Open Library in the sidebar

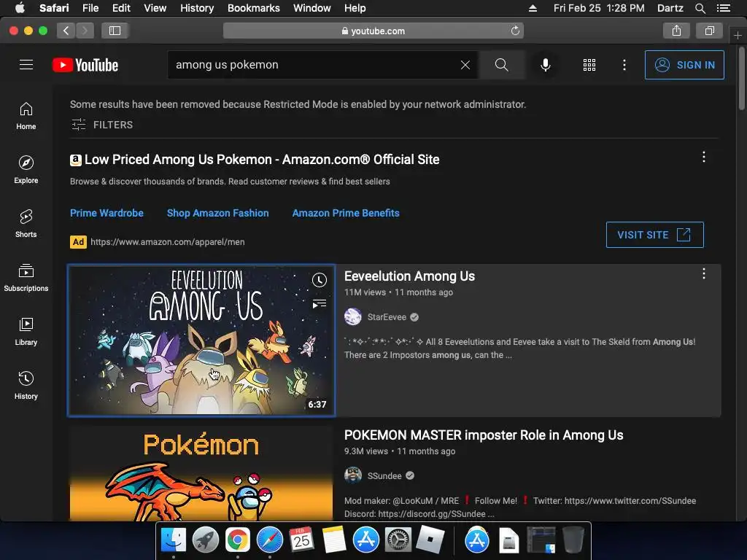26,332
